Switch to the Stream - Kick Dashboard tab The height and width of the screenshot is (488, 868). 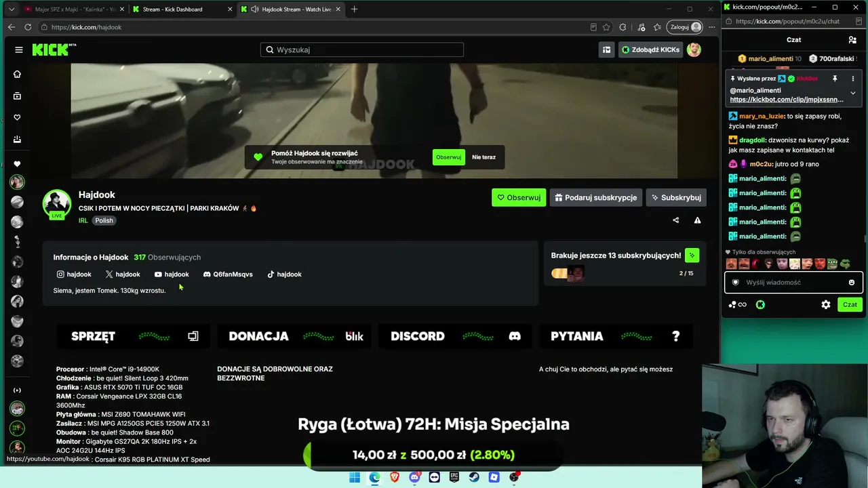coord(182,9)
